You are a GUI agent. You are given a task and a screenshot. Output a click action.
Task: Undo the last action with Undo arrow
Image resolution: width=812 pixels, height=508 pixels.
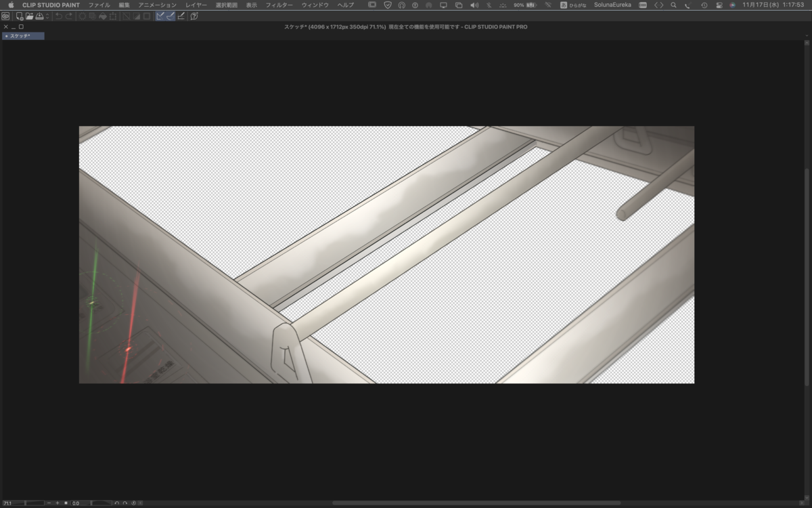(x=59, y=16)
